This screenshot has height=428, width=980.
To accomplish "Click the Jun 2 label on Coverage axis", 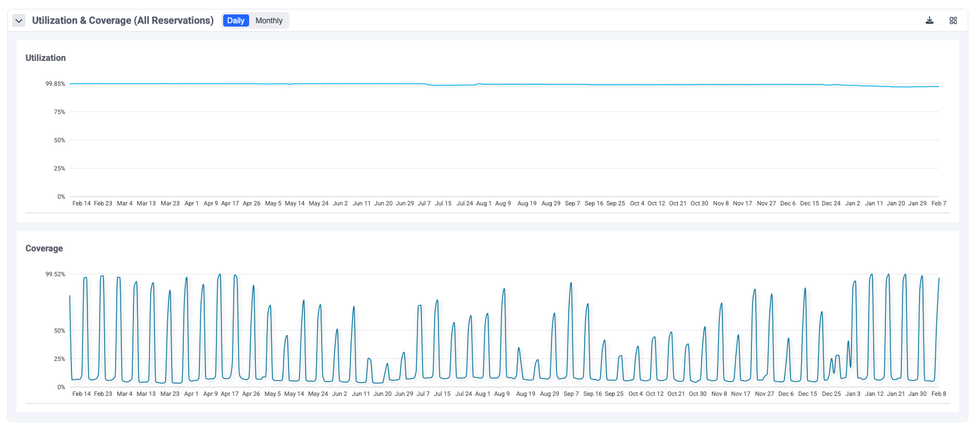I will coord(339,394).
